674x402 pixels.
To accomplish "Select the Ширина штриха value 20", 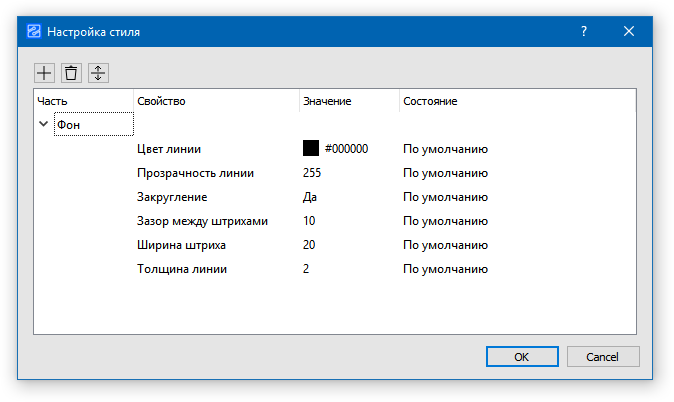I will (x=309, y=245).
